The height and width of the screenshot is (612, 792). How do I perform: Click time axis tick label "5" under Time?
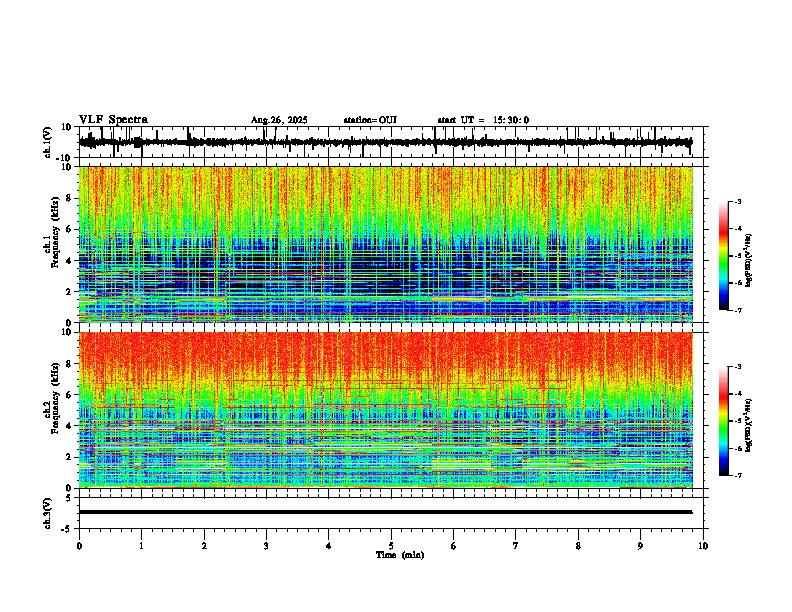(x=391, y=546)
